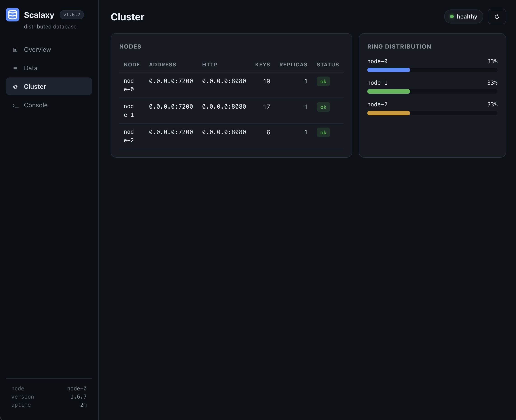Go to the Data section
The width and height of the screenshot is (516, 420).
coord(49,68)
